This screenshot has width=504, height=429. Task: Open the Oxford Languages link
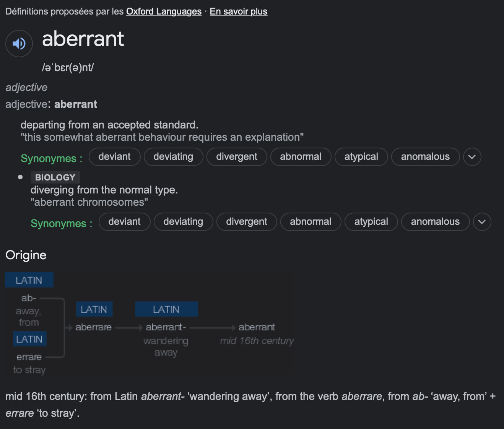(x=164, y=11)
